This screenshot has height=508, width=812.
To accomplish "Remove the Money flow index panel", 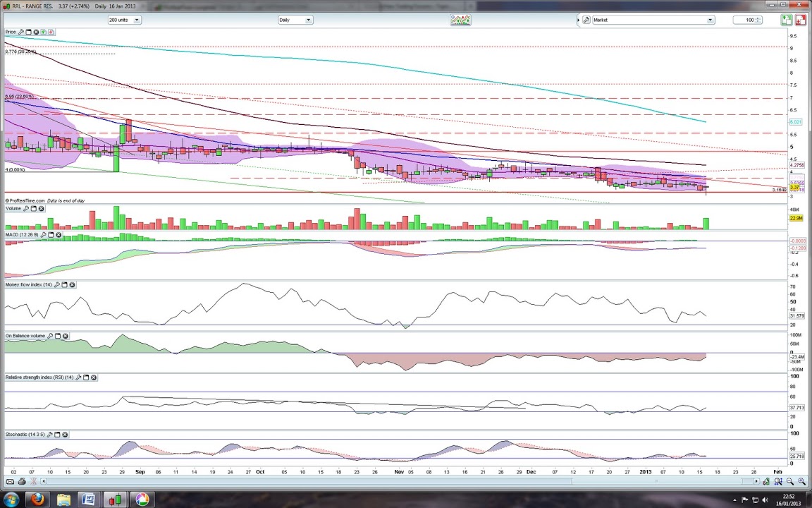I will coord(72,284).
